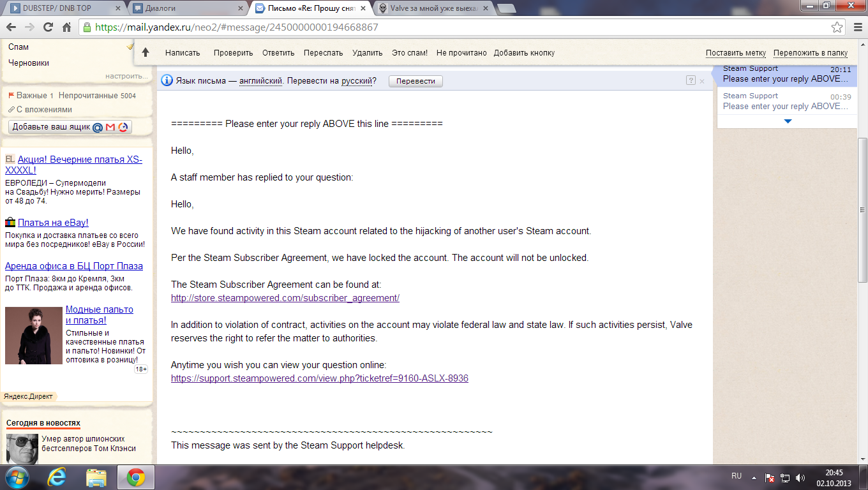This screenshot has width=868, height=490.
Task: Click Добавить кнопку in toolbar
Action: [x=524, y=53]
